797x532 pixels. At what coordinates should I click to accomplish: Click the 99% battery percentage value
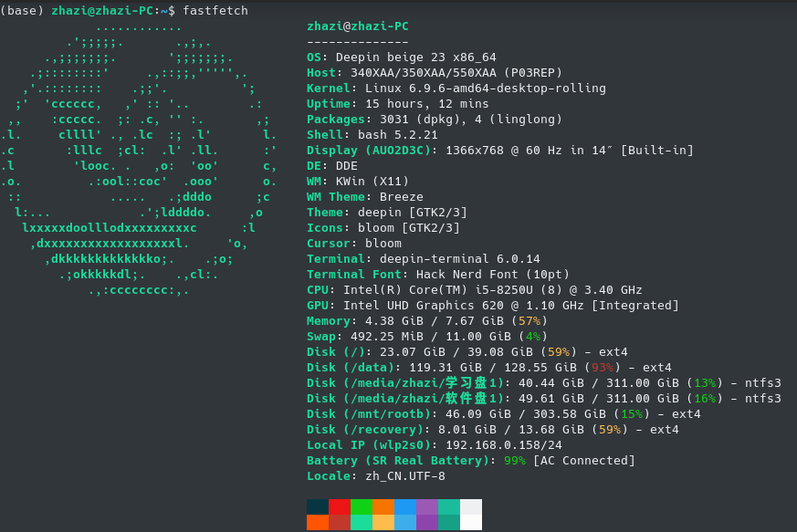[x=515, y=460]
